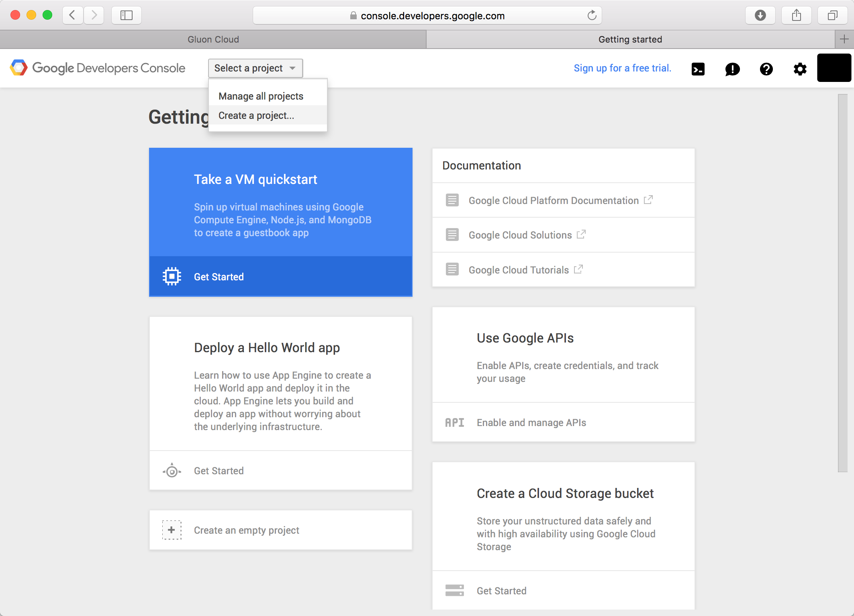This screenshot has width=854, height=616.
Task: Click Get Started on VM quickstart card
Action: [x=281, y=276]
